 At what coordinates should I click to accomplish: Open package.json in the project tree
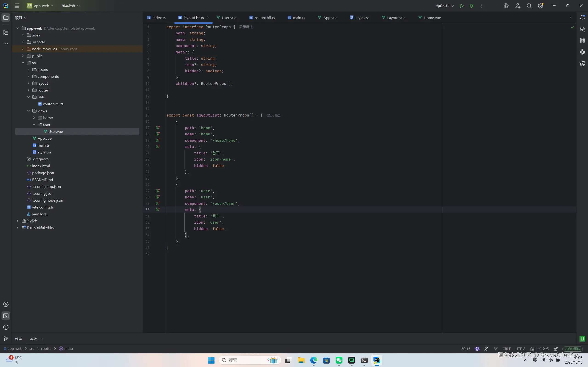tap(43, 173)
